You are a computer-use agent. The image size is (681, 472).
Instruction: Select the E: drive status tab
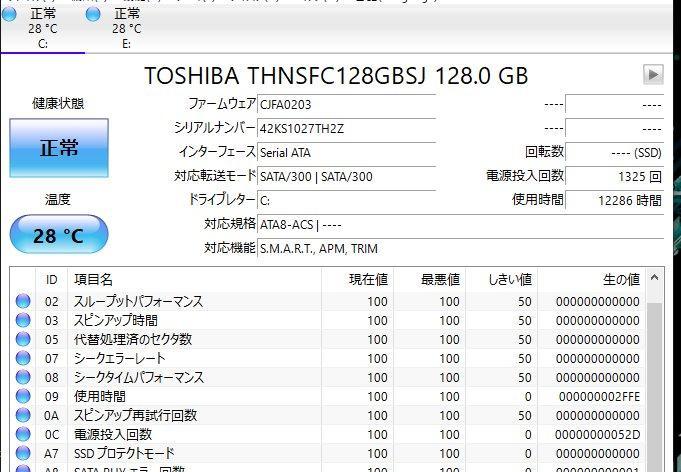coord(126,28)
